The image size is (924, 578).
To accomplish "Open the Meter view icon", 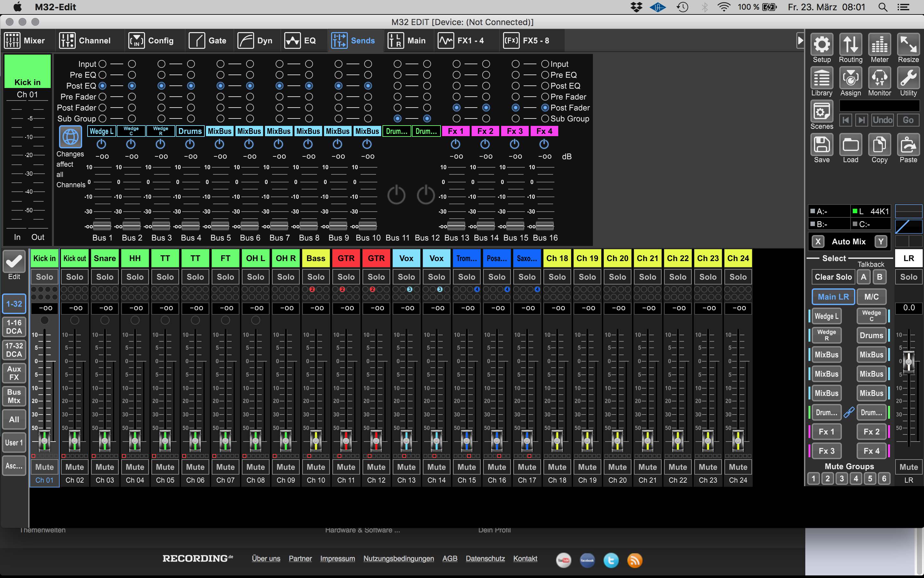I will 879,44.
